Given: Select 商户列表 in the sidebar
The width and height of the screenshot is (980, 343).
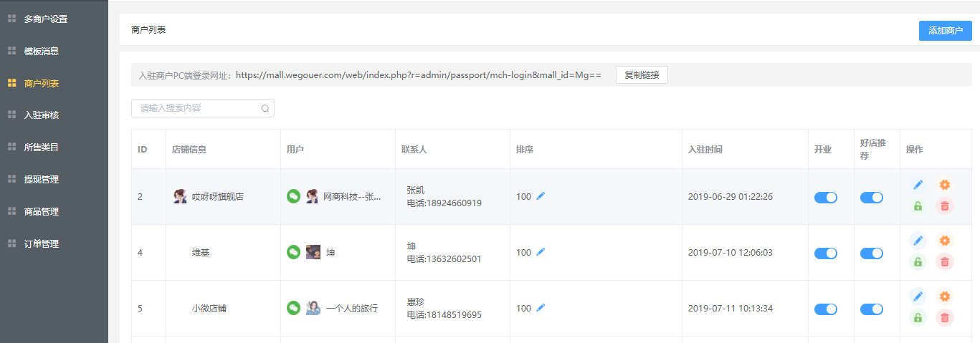Looking at the screenshot, I should click(41, 84).
